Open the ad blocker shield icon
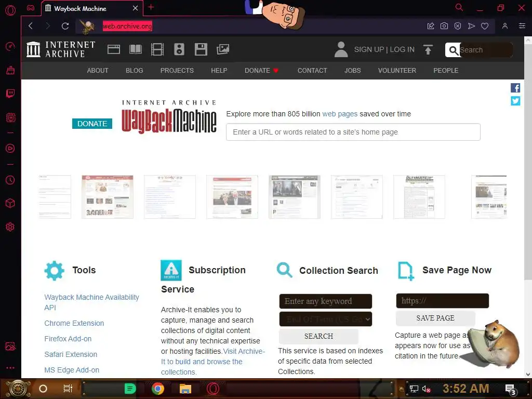 pos(457,26)
